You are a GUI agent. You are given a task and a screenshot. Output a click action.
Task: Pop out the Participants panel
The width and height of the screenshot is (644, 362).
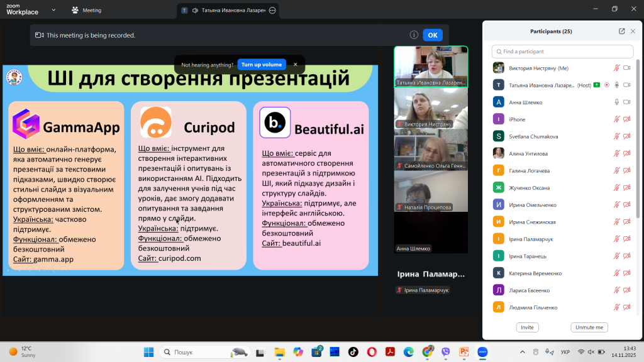621,31
